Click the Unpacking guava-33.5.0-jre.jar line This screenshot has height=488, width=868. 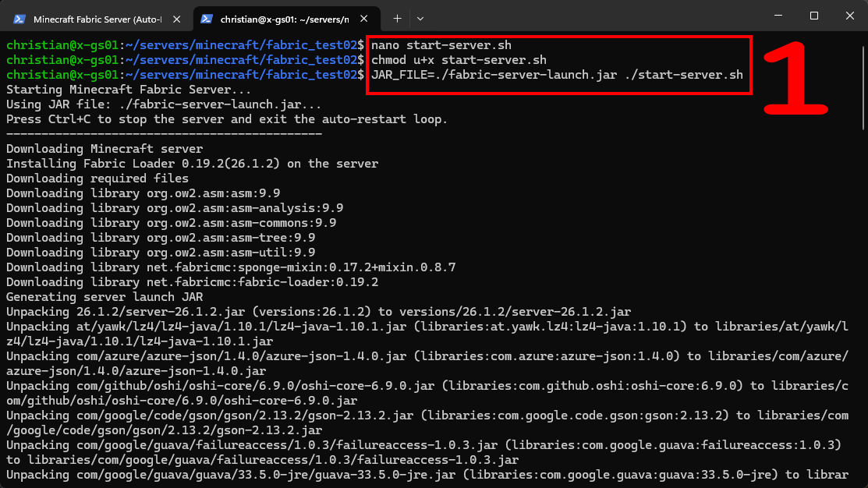(x=427, y=475)
